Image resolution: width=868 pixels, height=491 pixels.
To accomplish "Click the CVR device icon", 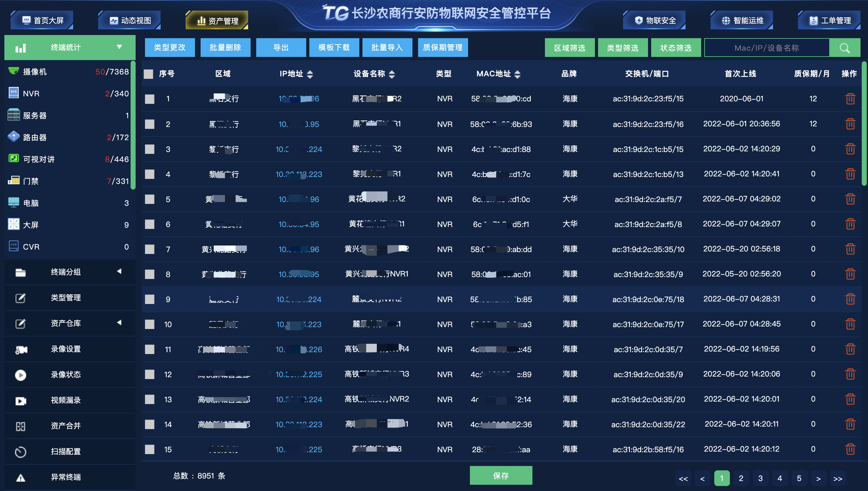I will click(x=13, y=246).
